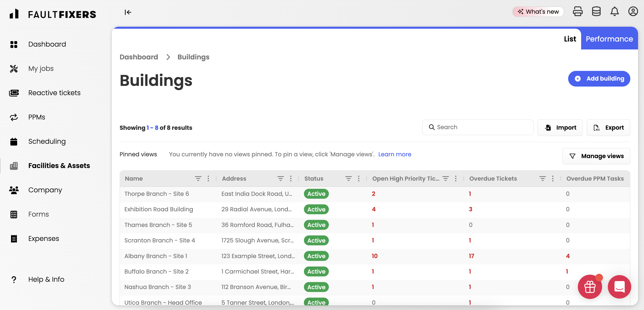The image size is (644, 310).
Task: Open the gift rewards button
Action: 590,286
